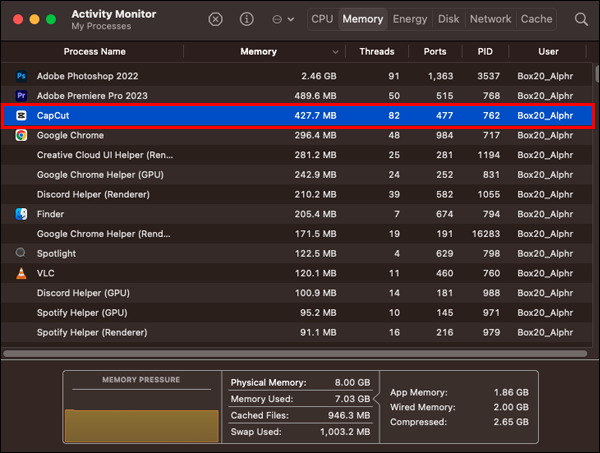
Task: Switch to the Network tab
Action: (x=490, y=19)
